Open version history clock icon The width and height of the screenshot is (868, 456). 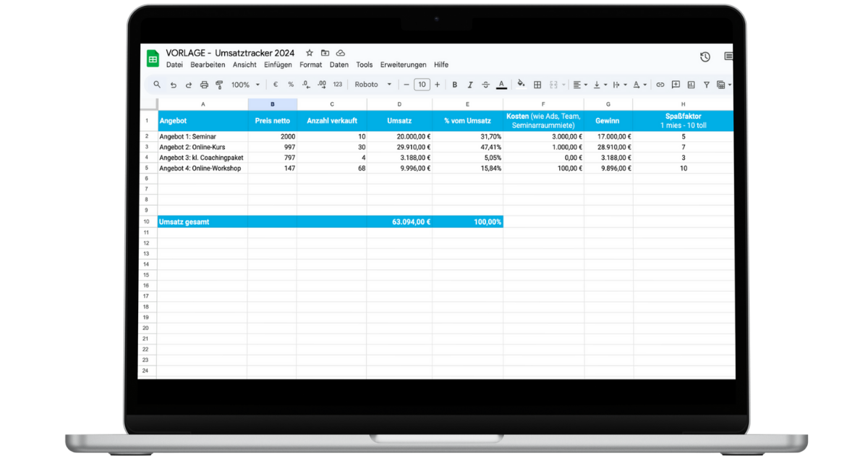click(705, 57)
